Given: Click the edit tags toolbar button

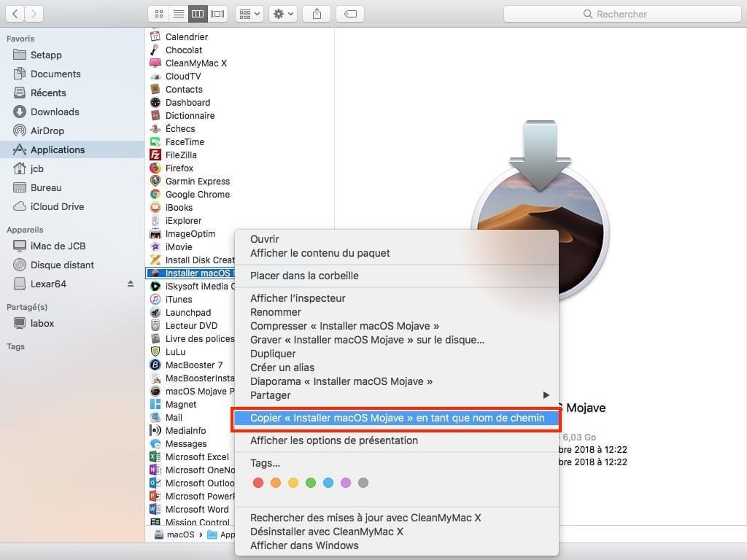Looking at the screenshot, I should tap(350, 14).
